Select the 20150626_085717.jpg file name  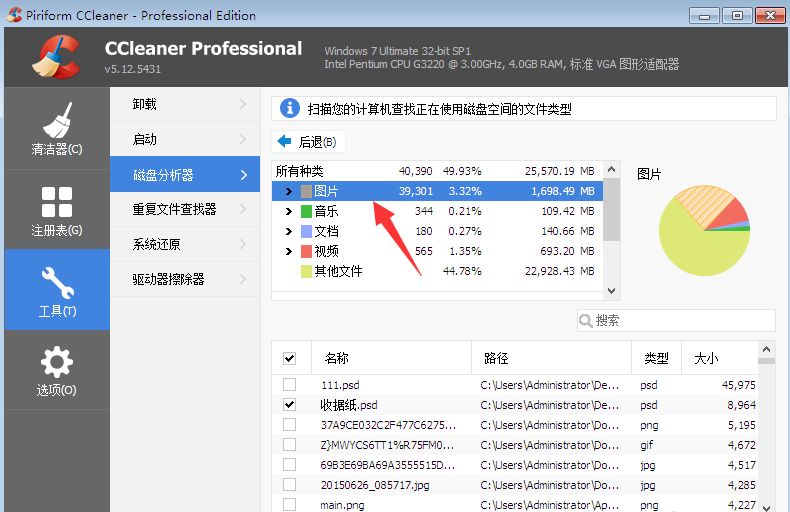tap(375, 485)
